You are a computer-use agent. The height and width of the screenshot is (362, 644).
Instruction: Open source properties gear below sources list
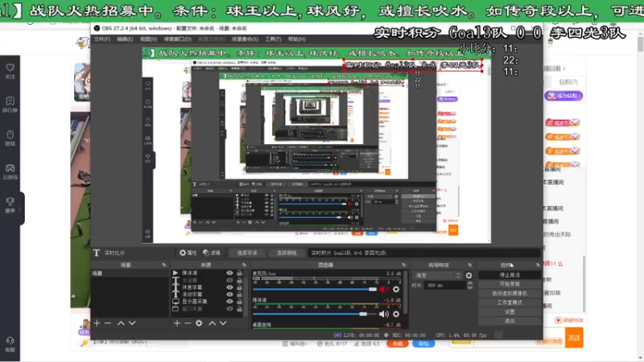(199, 323)
